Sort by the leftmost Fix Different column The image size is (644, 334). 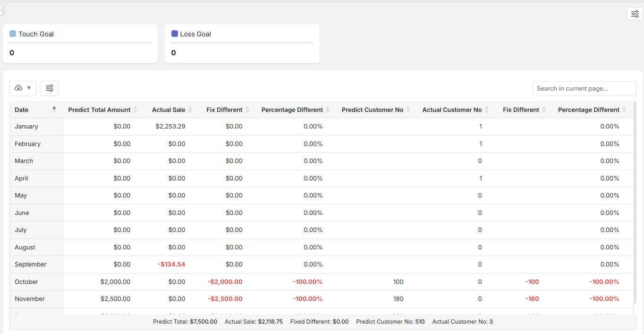pos(247,110)
